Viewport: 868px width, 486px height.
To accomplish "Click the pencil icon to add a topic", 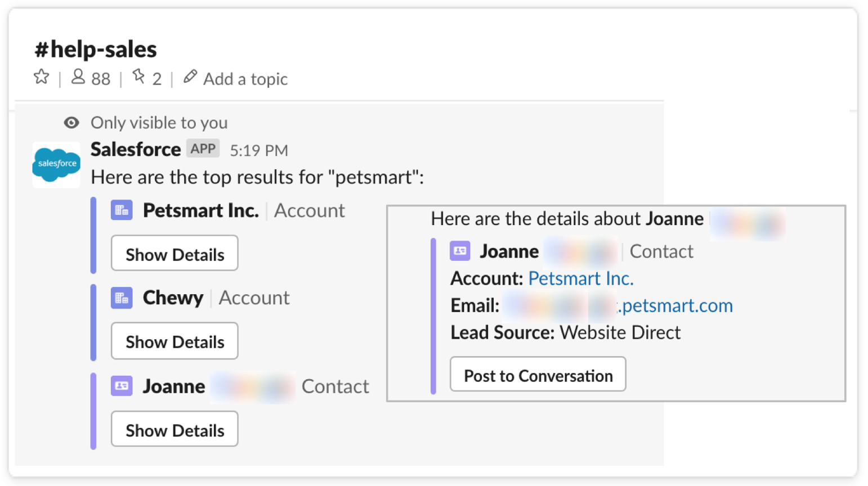I will click(x=190, y=76).
